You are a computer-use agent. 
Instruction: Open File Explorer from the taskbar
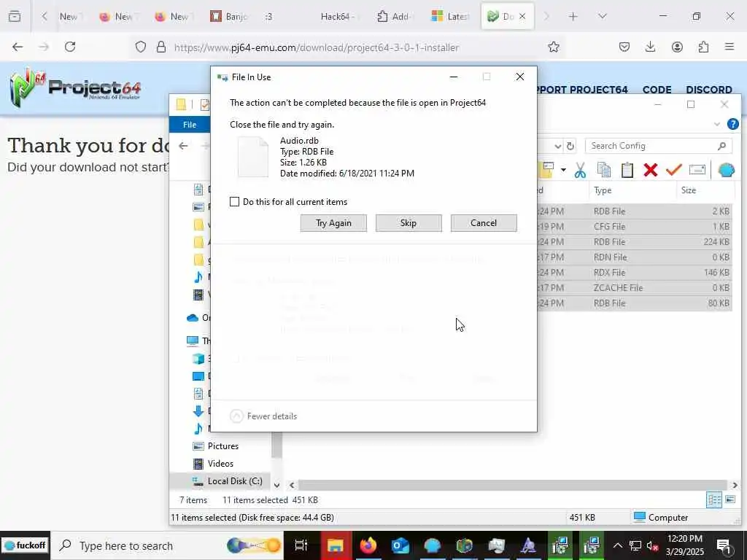(336, 545)
